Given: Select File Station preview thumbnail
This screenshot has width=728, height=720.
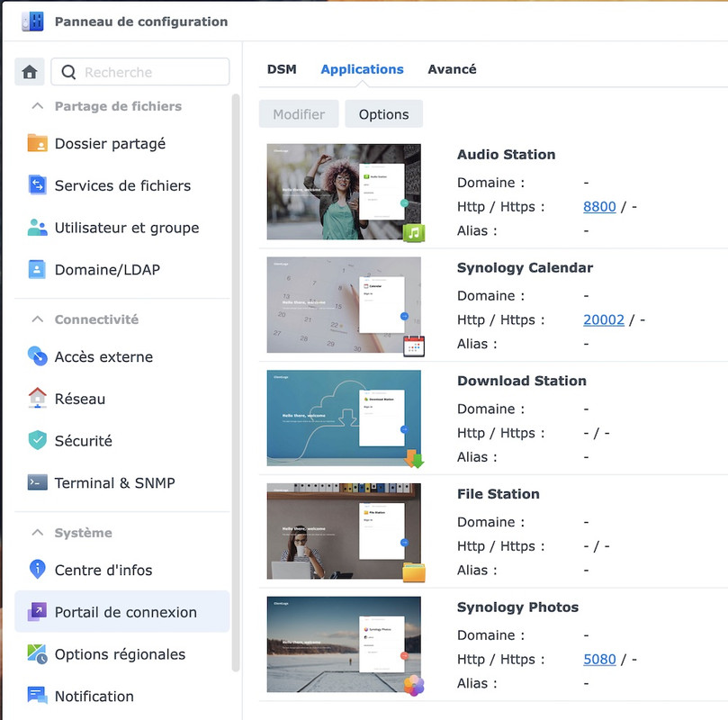Looking at the screenshot, I should tap(344, 531).
